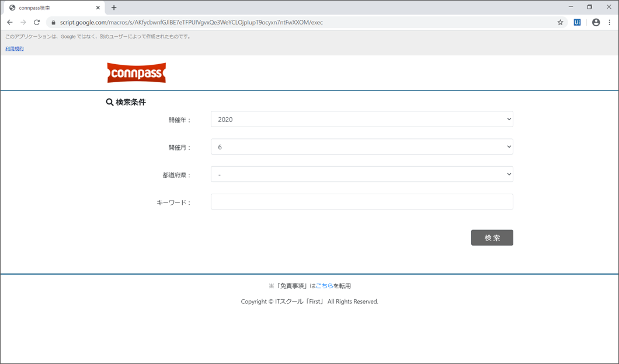Open a new browser tab

(x=114, y=8)
